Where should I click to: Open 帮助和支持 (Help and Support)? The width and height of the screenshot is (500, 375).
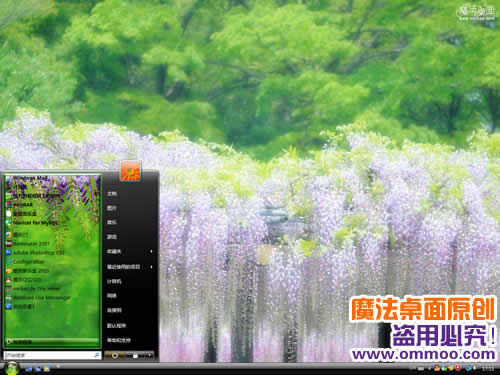pos(119,340)
